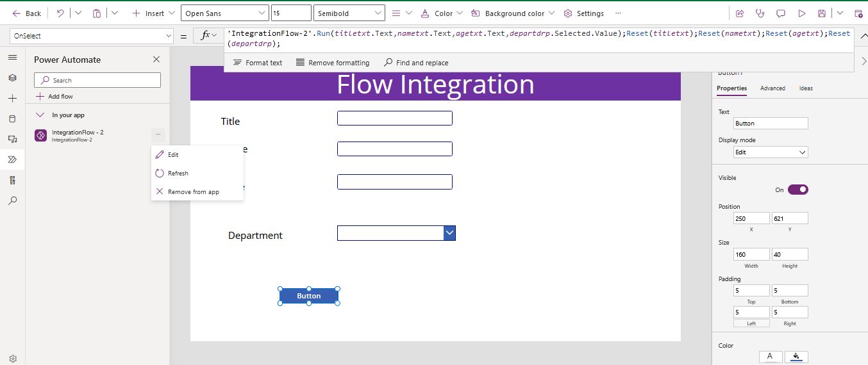Pick the fill color swatch under Color

click(796, 357)
